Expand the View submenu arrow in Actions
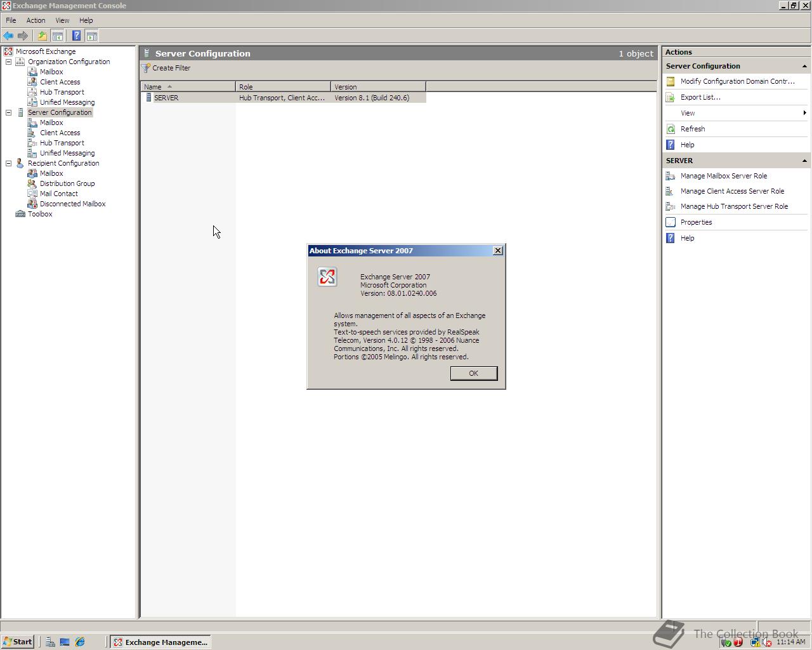 point(804,113)
